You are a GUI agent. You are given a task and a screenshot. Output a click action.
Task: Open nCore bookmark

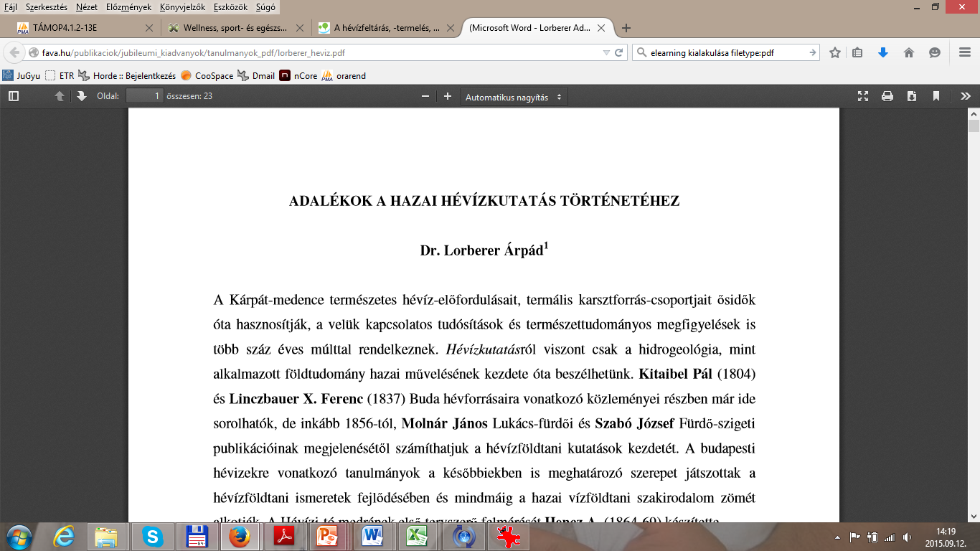click(x=298, y=75)
